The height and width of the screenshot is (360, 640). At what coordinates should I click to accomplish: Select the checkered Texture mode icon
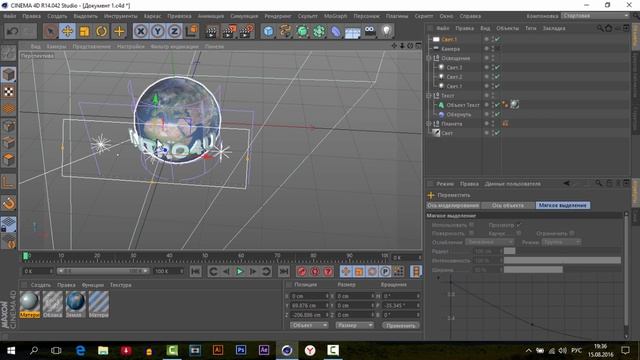tap(9, 91)
